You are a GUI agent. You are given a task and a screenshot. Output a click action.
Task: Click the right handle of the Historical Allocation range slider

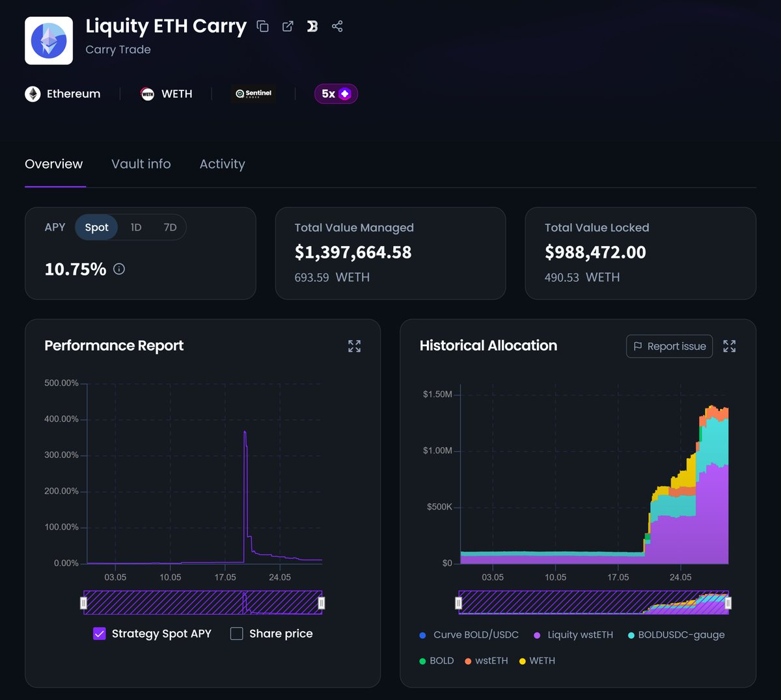coord(728,603)
